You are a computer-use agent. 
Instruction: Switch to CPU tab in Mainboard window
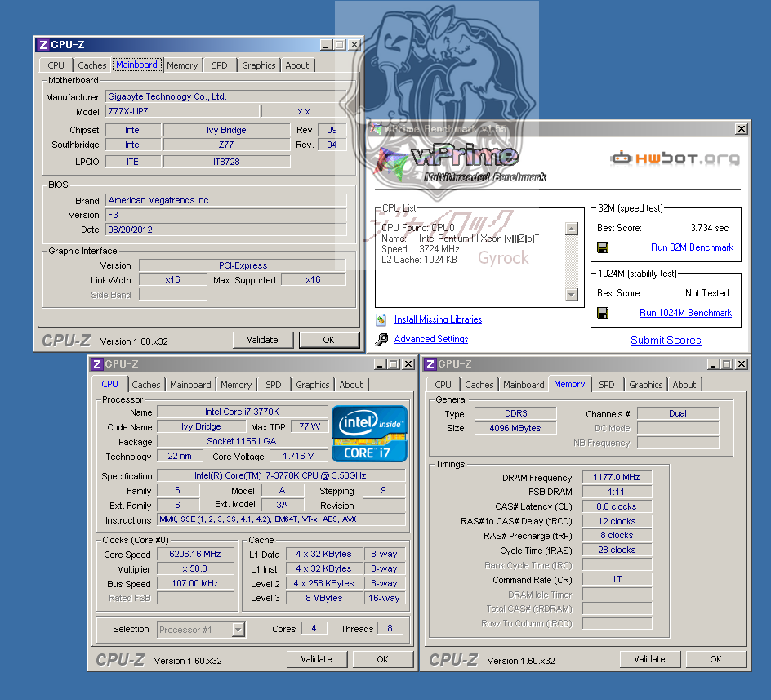click(x=56, y=65)
